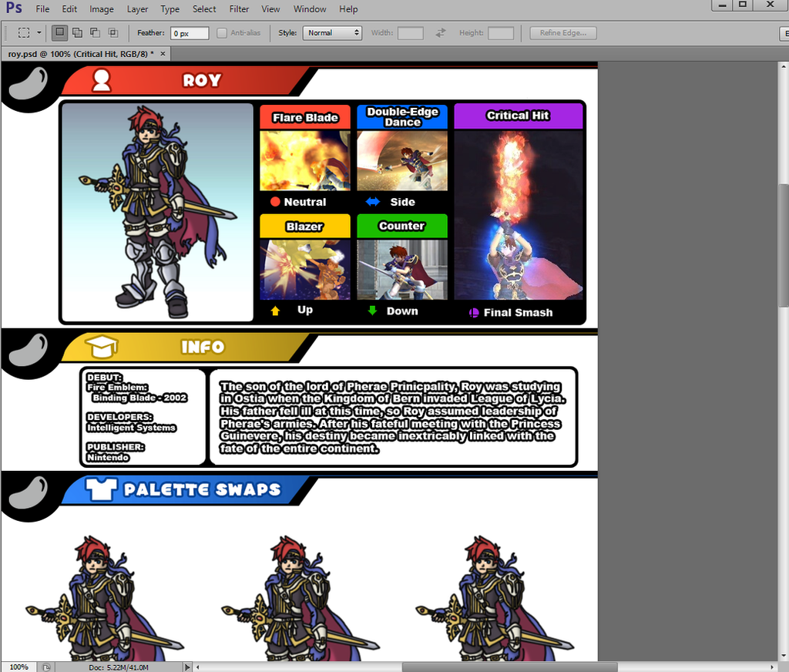Click the Critical Hit Final Smash image
Image resolution: width=789 pixels, height=672 pixels.
click(x=519, y=216)
